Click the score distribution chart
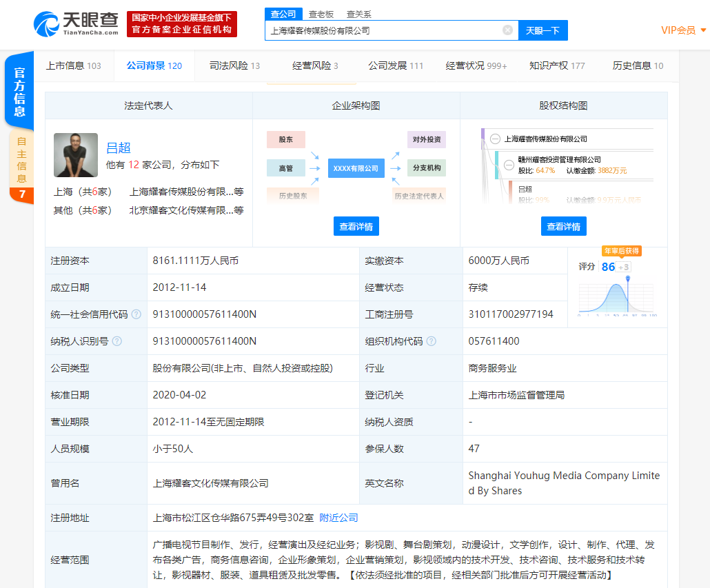Screen dimensions: 710x588 coord(617,297)
